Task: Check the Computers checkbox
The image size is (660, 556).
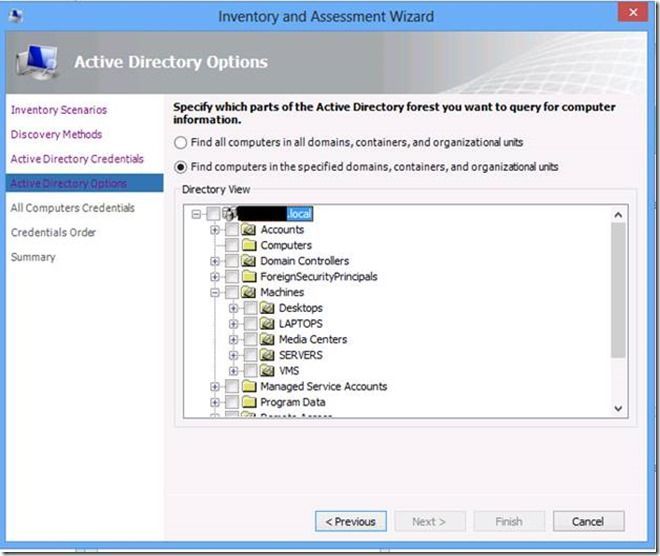Action: [232, 245]
